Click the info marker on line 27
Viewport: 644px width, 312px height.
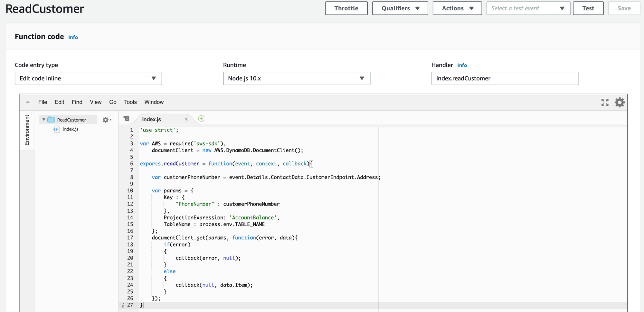coord(123,305)
